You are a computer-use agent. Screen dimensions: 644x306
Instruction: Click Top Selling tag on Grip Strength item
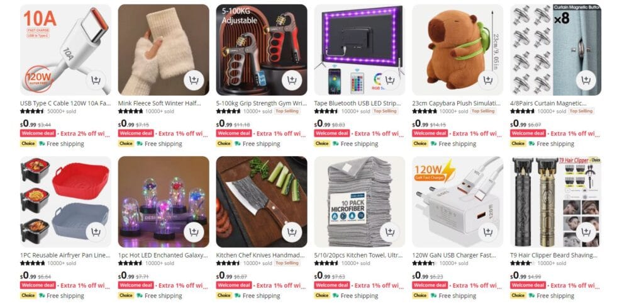click(x=287, y=111)
